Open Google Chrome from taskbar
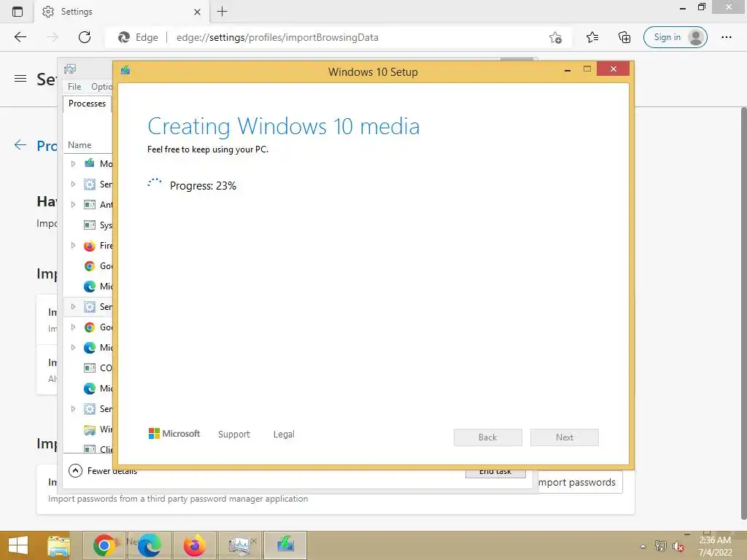 click(x=104, y=545)
